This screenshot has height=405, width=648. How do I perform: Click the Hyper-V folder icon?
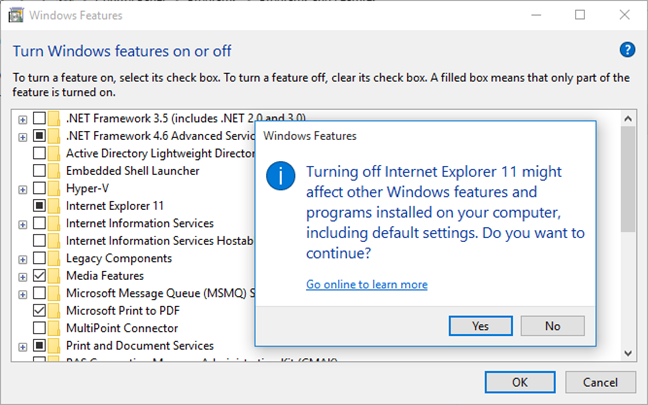[56, 188]
